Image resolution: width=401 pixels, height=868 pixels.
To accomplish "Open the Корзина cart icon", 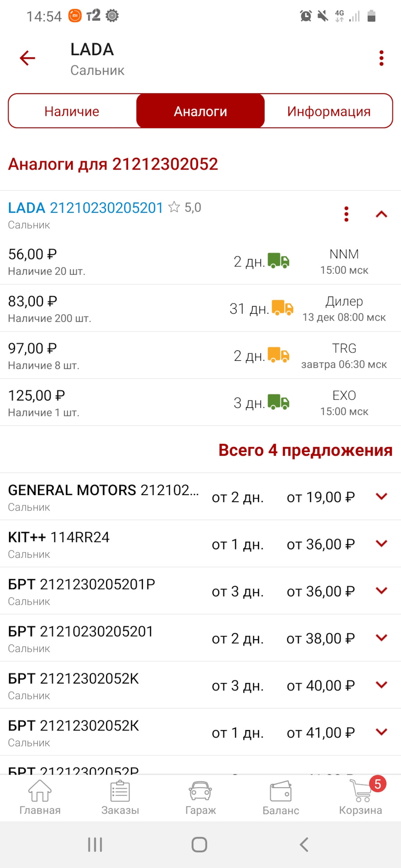I will [x=361, y=797].
